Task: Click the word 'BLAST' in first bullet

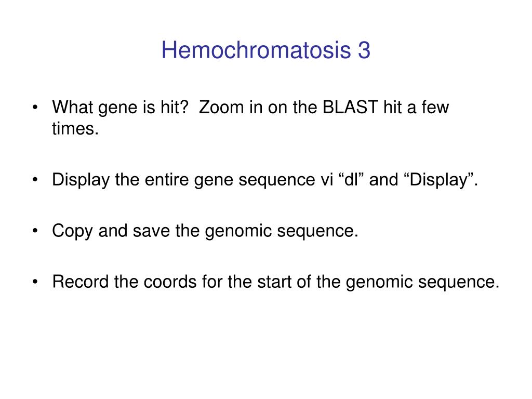Action: (350, 107)
